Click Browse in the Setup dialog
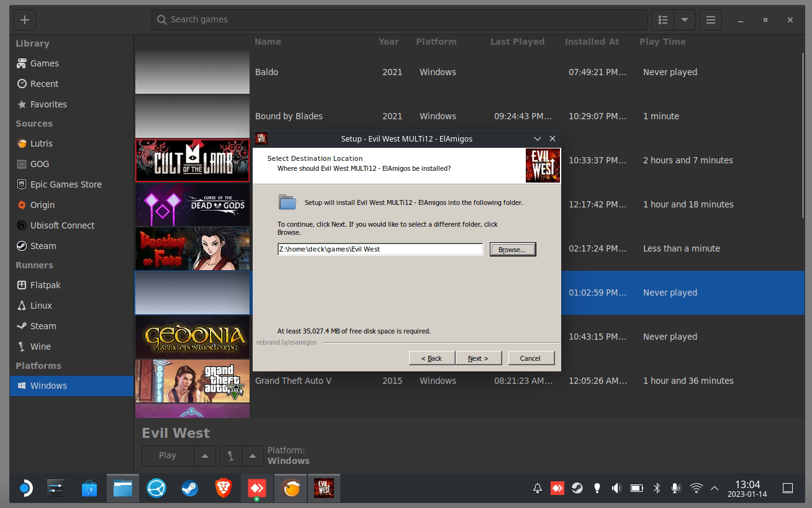The height and width of the screenshot is (508, 812). (x=512, y=250)
